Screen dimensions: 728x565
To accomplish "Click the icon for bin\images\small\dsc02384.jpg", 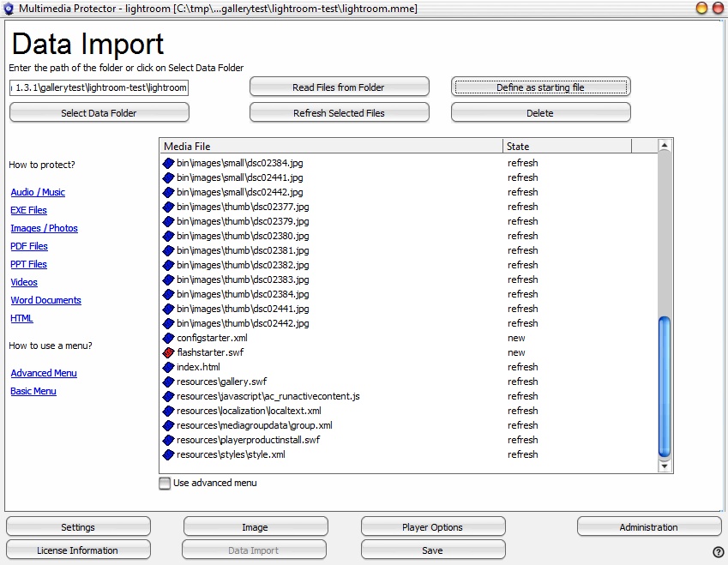I will [x=169, y=163].
